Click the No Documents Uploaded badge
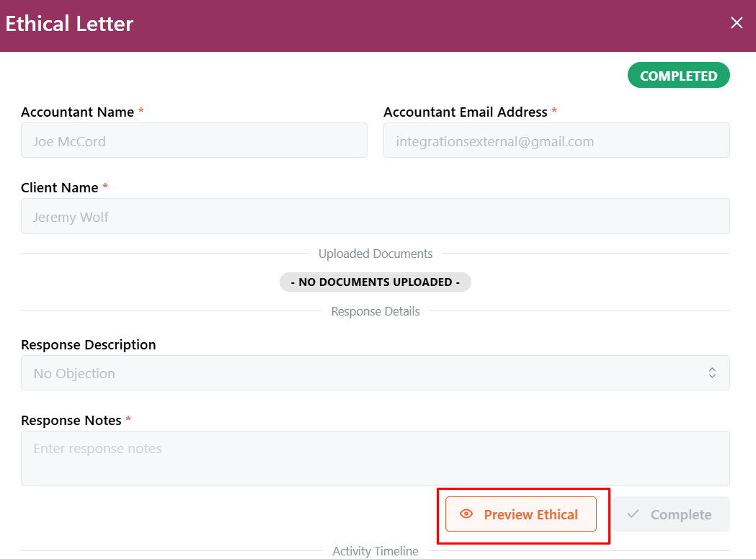Image resolution: width=756 pixels, height=559 pixels. [375, 282]
